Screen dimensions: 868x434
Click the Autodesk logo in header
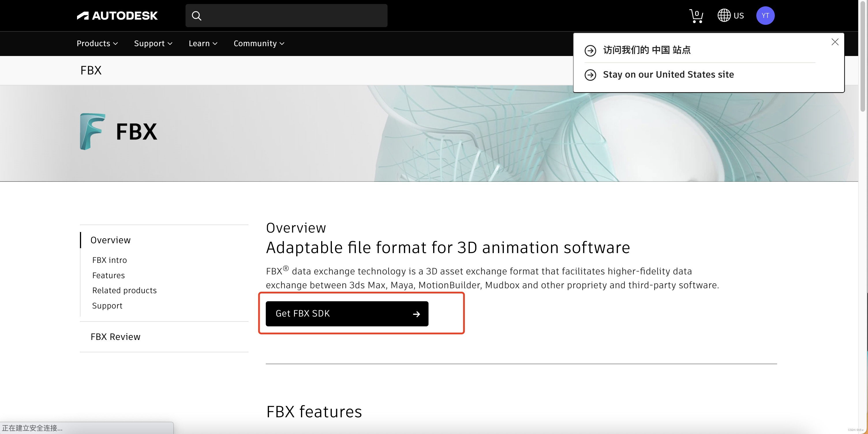[x=117, y=16]
